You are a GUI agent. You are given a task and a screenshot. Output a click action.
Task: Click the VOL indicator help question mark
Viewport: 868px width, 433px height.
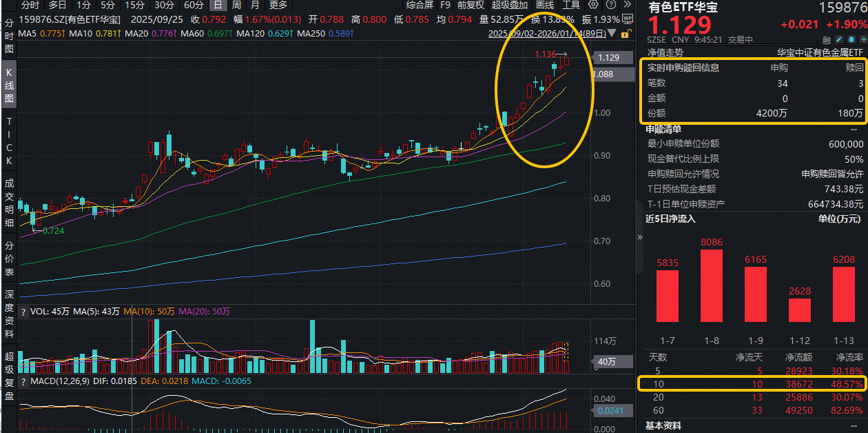(x=24, y=312)
